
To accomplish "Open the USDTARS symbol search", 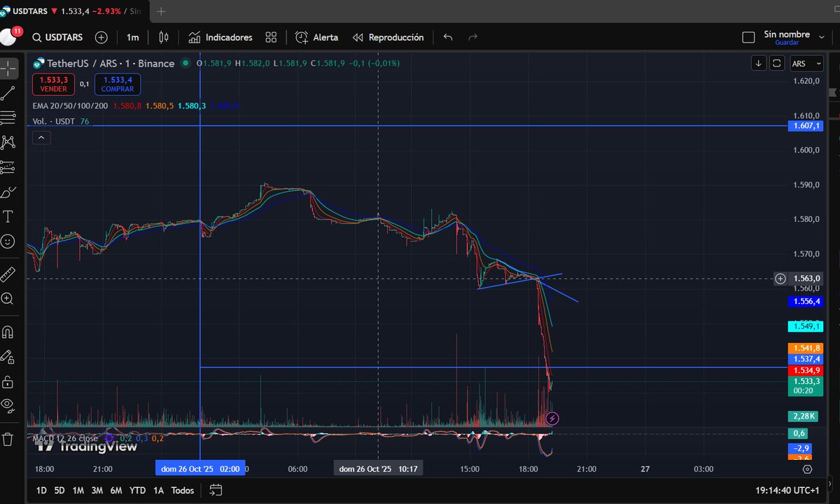I will 58,37.
